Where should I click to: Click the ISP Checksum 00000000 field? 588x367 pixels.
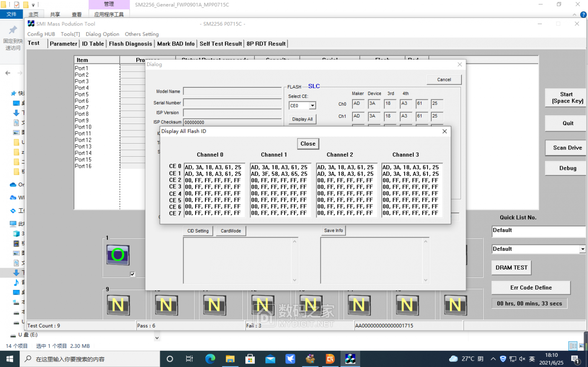232,122
